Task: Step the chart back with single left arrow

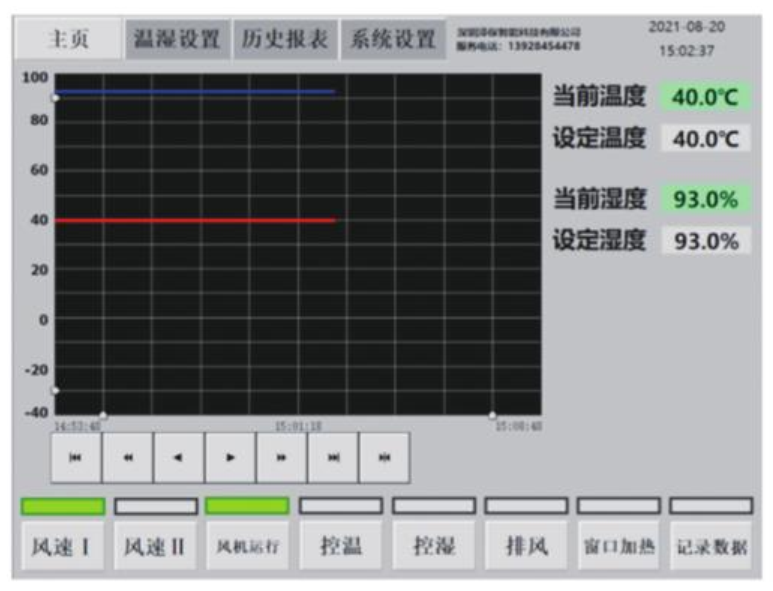Action: (x=179, y=458)
